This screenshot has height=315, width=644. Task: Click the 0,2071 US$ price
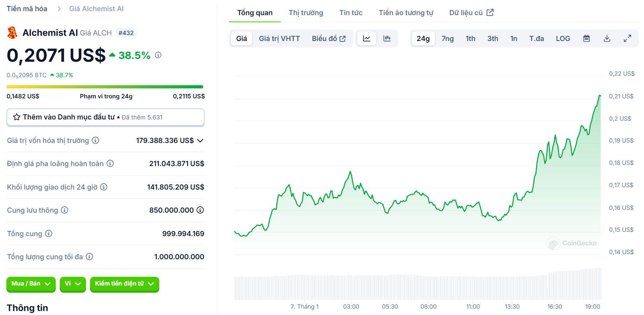pyautogui.click(x=56, y=55)
